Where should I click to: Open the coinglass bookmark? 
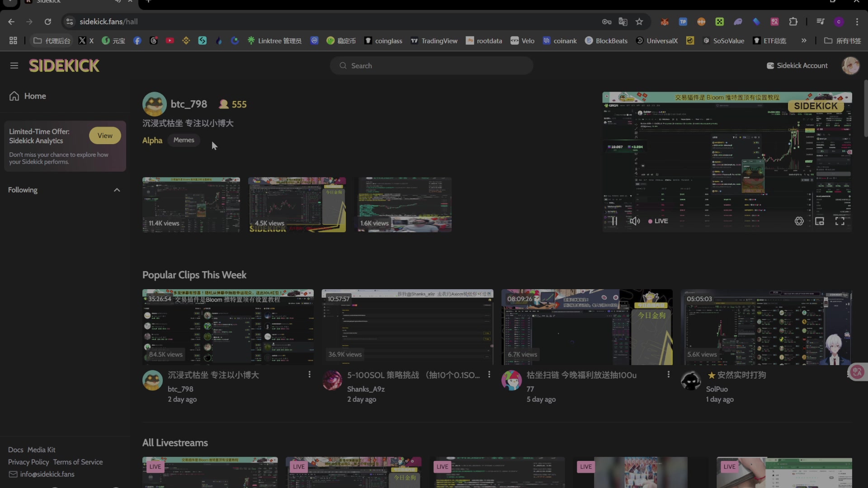(x=383, y=41)
